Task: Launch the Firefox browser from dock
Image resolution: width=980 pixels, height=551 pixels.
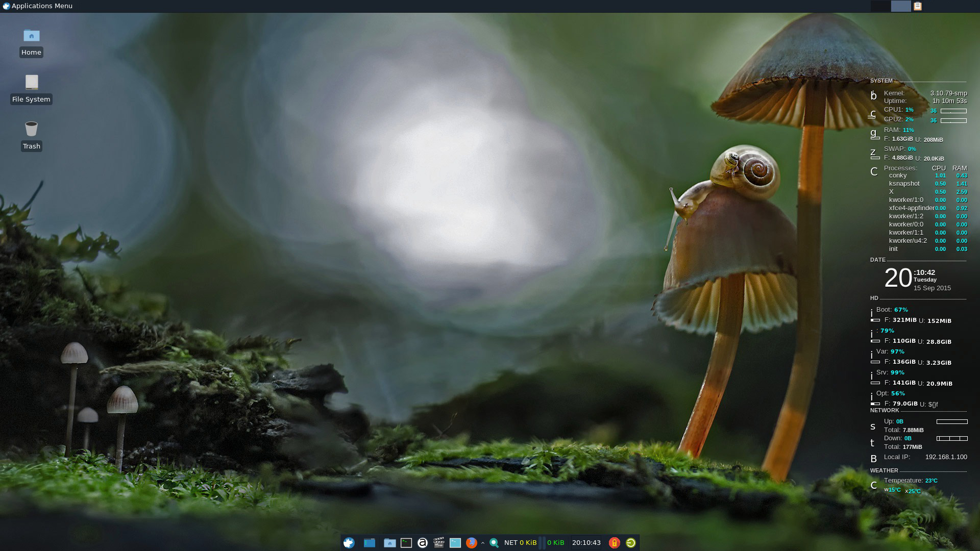Action: coord(471,543)
